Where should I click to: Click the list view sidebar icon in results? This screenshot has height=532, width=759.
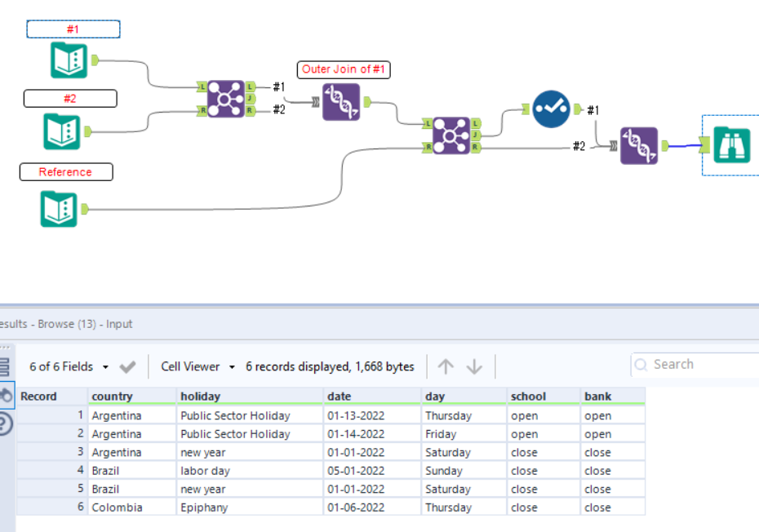pos(5,367)
